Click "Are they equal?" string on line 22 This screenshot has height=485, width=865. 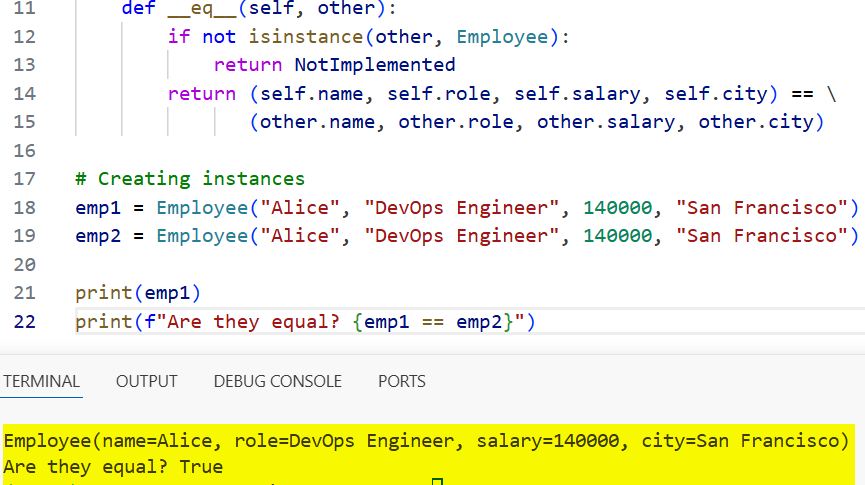coord(253,322)
